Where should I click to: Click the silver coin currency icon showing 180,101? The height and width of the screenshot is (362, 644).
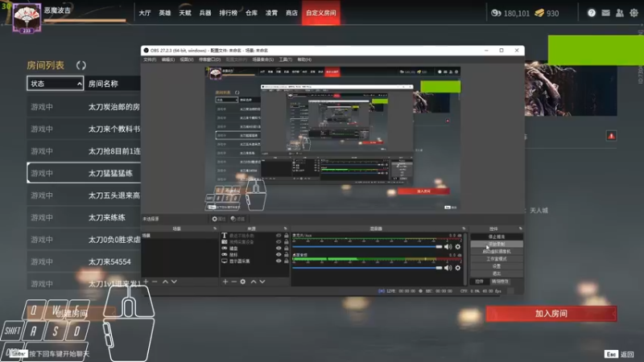pyautogui.click(x=496, y=13)
